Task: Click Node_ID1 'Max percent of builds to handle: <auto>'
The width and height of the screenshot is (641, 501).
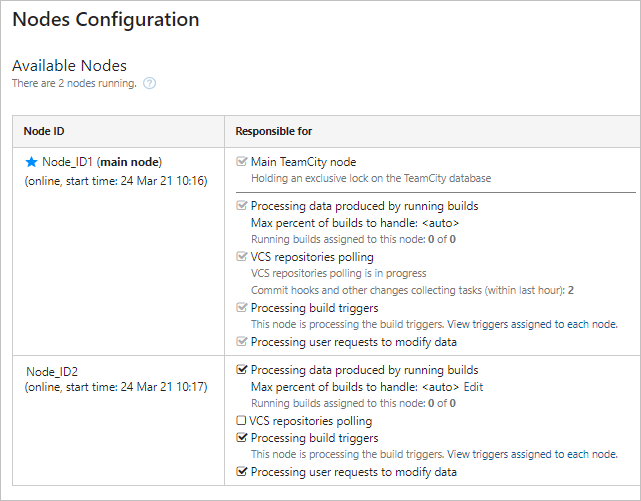Action: coord(355,223)
